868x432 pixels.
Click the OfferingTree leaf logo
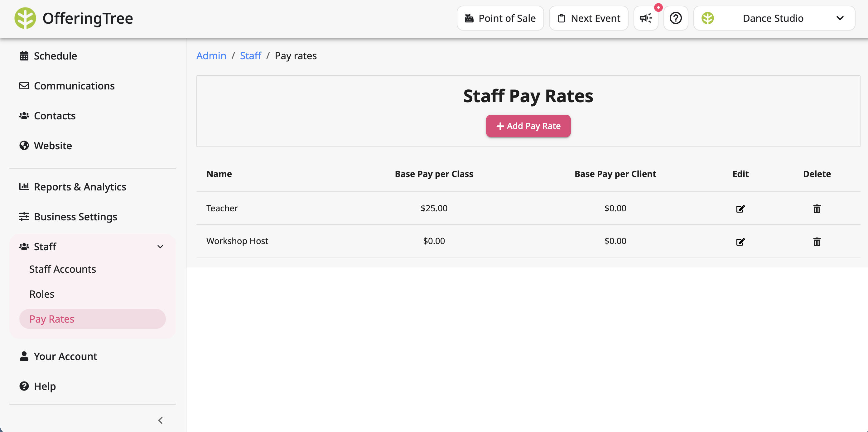25,18
